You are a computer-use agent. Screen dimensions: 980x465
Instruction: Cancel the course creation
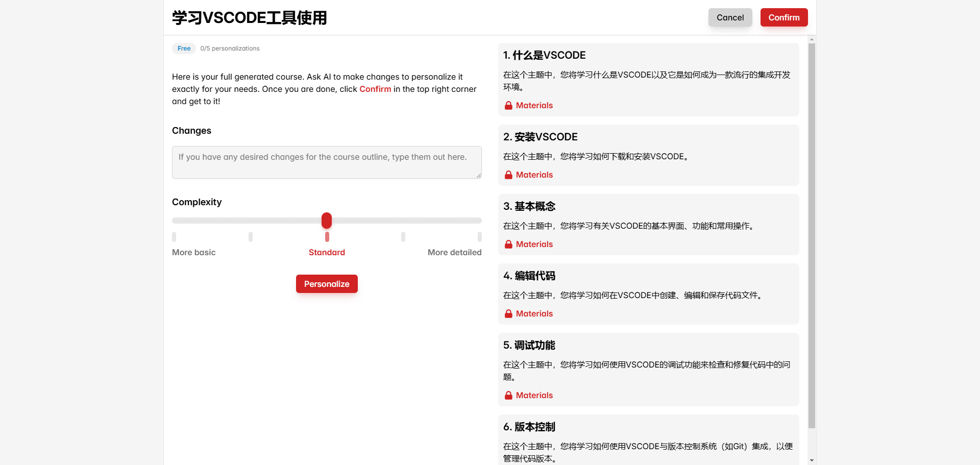tap(730, 17)
